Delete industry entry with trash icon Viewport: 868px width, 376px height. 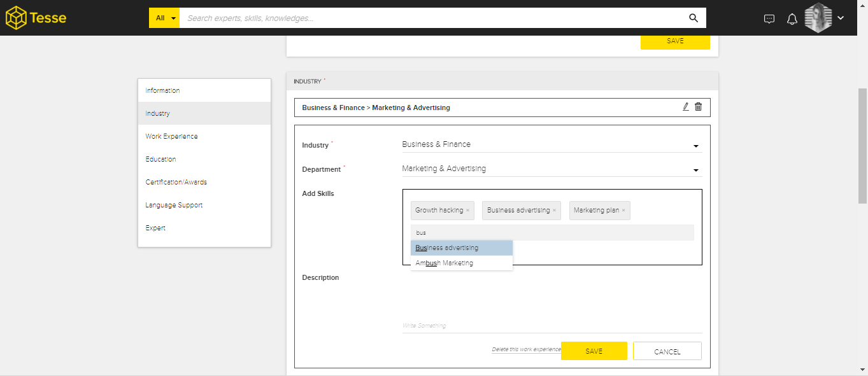(698, 107)
